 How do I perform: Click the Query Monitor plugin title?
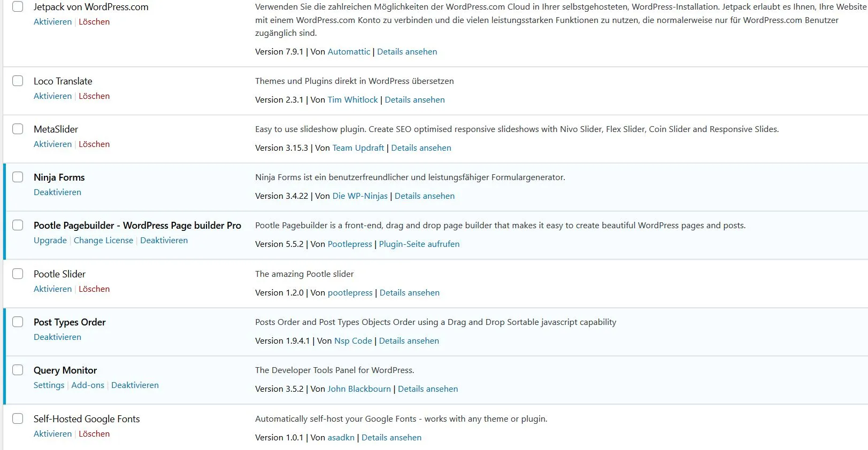point(65,370)
